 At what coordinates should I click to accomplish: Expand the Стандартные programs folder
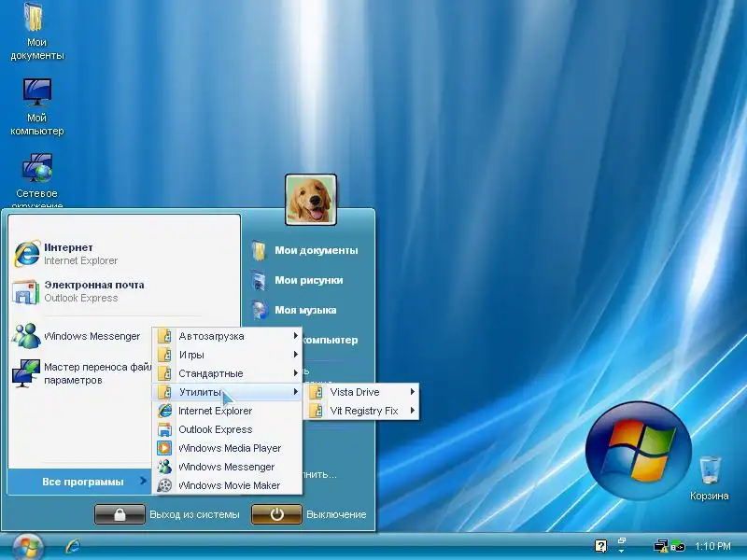point(227,373)
